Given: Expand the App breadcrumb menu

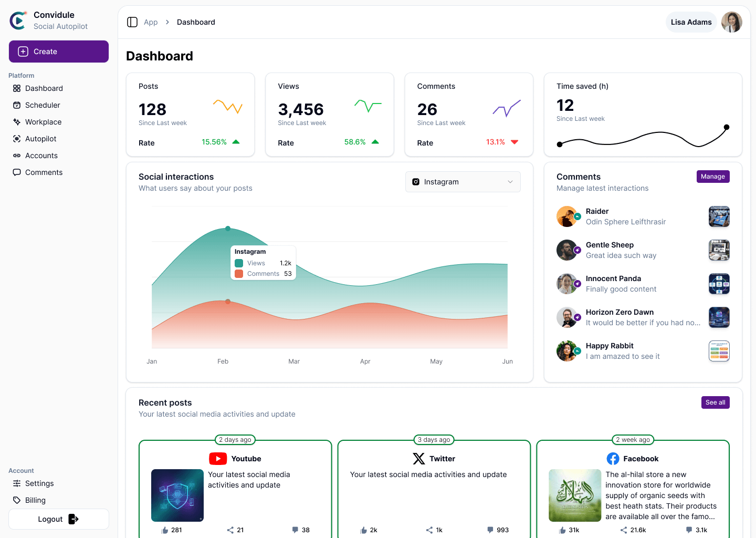Looking at the screenshot, I should coord(151,22).
